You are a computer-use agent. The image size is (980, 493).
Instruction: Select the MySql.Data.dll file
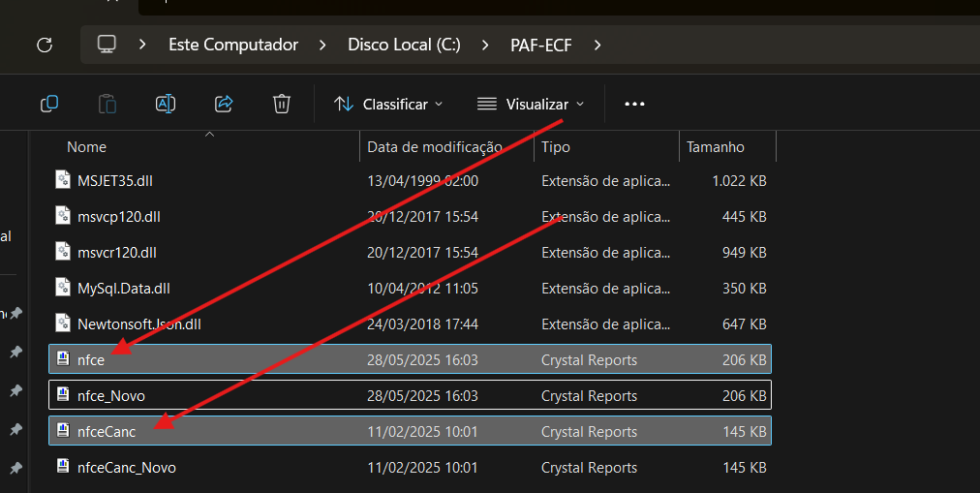124,289
